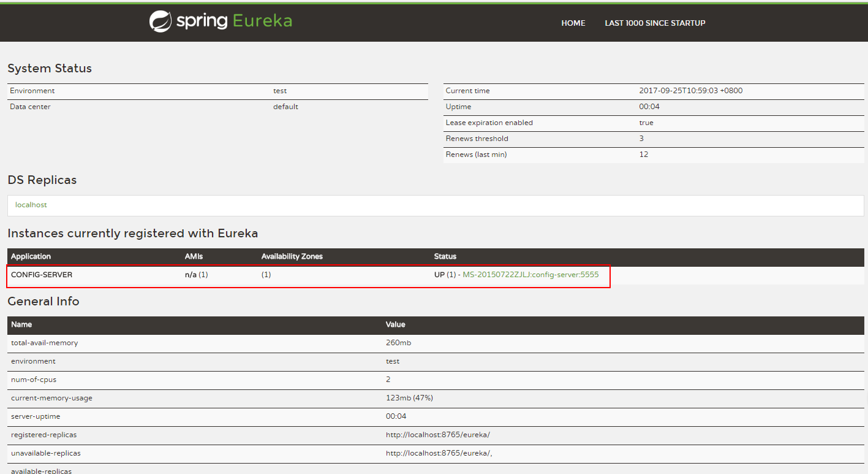The width and height of the screenshot is (868, 474).
Task: Select the registered-replicas URL value
Action: click(438, 435)
